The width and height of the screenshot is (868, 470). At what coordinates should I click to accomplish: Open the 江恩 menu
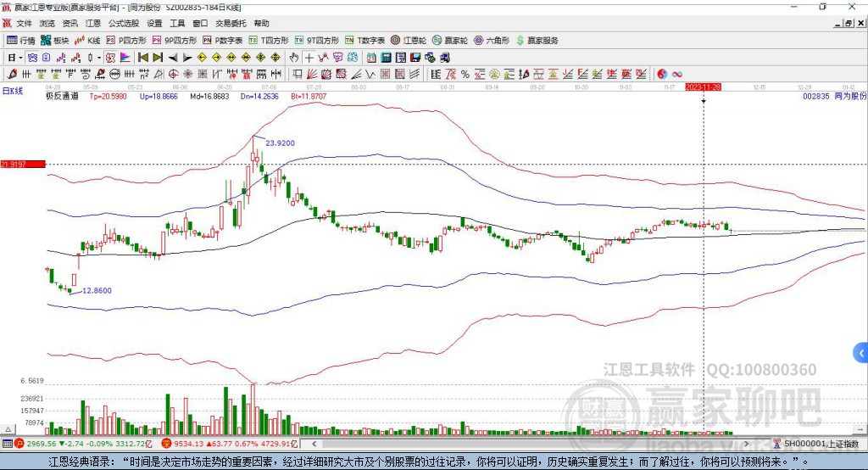point(93,23)
